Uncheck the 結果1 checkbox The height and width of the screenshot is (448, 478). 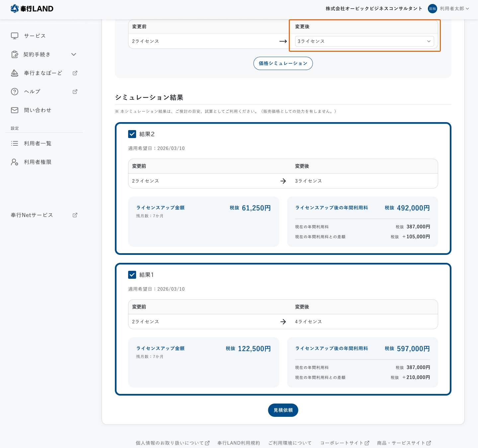point(132,275)
